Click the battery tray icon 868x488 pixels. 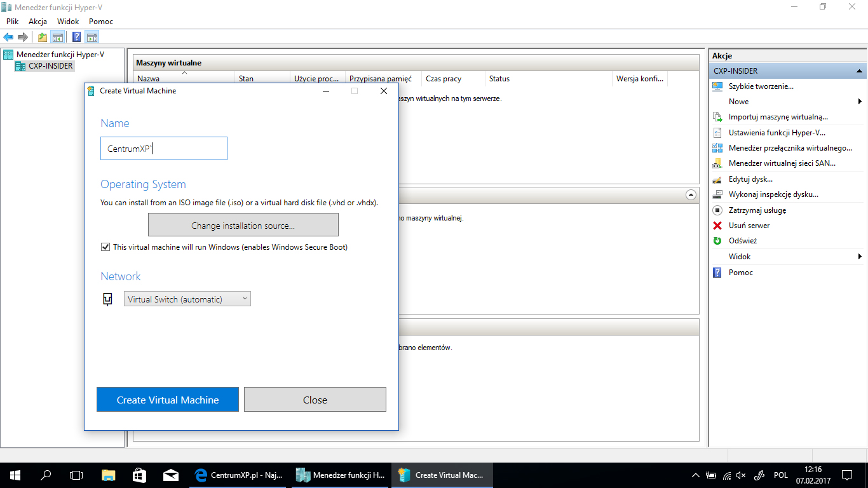click(x=712, y=475)
